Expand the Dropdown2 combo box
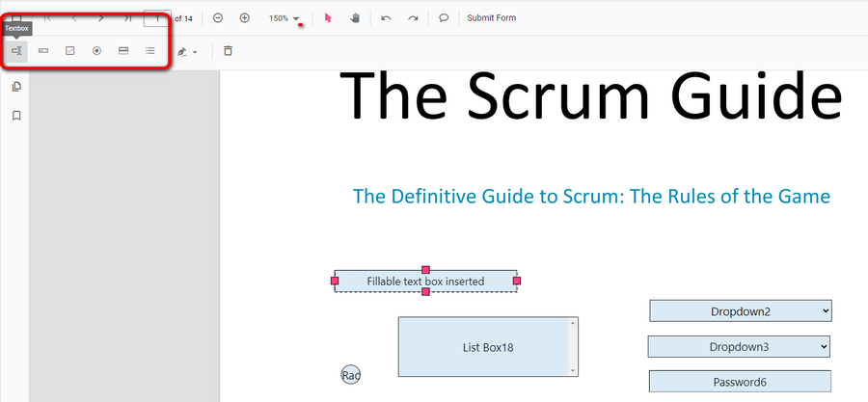This screenshot has width=868, height=402. pyautogui.click(x=740, y=310)
